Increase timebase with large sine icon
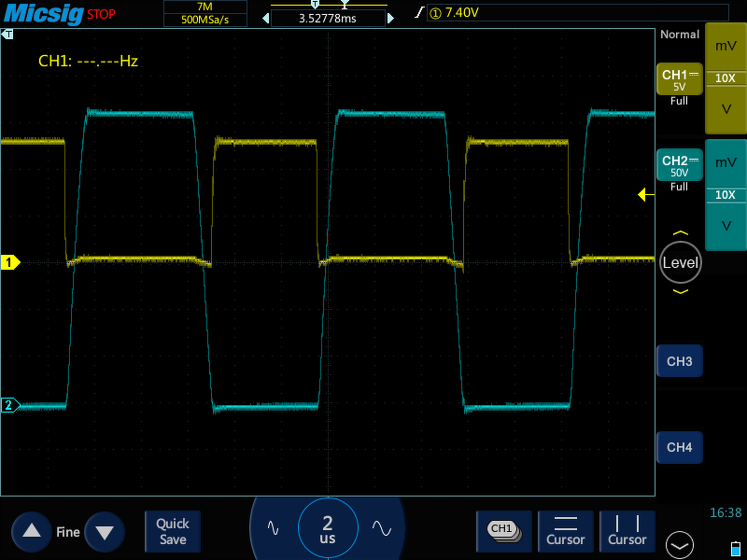This screenshot has width=747, height=560. 382,528
